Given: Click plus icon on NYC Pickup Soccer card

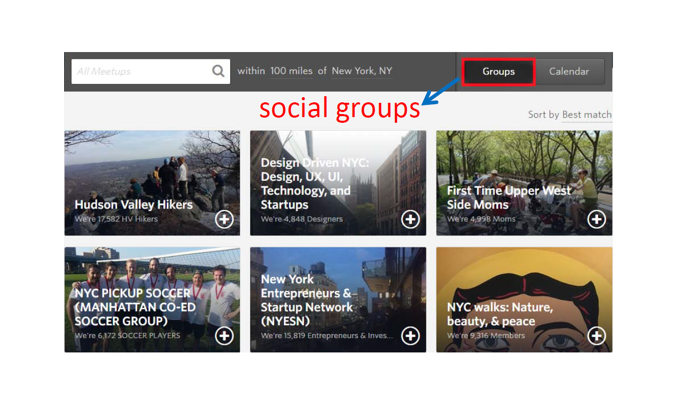Looking at the screenshot, I should [x=224, y=336].
